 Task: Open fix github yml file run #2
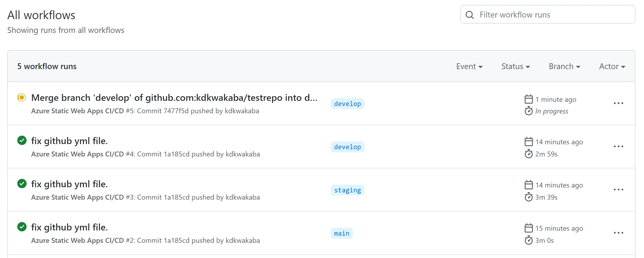pos(70,227)
